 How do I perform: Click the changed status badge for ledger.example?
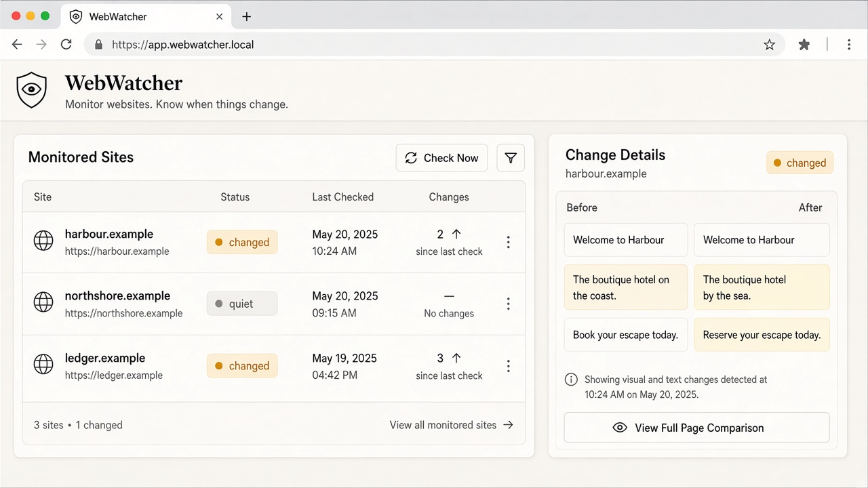(242, 366)
